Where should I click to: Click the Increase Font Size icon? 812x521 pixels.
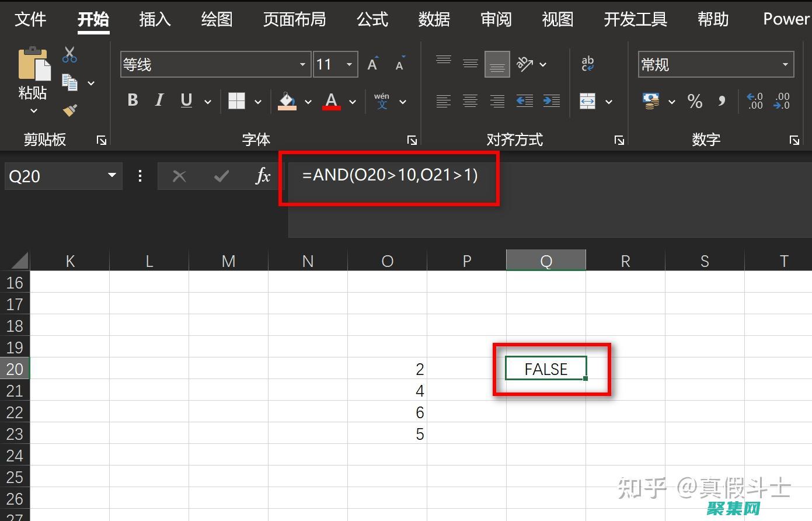click(x=372, y=64)
